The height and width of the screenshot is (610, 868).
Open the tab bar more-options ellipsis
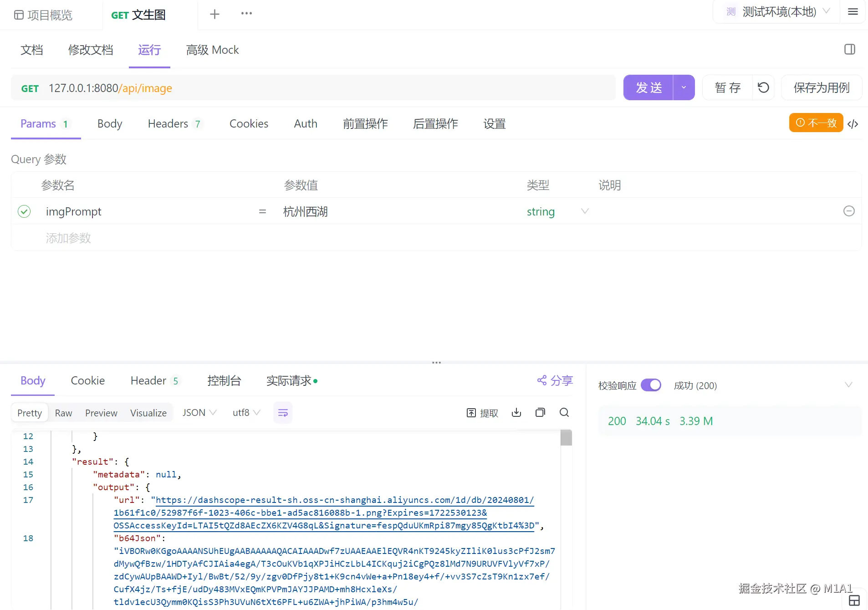[x=246, y=14]
